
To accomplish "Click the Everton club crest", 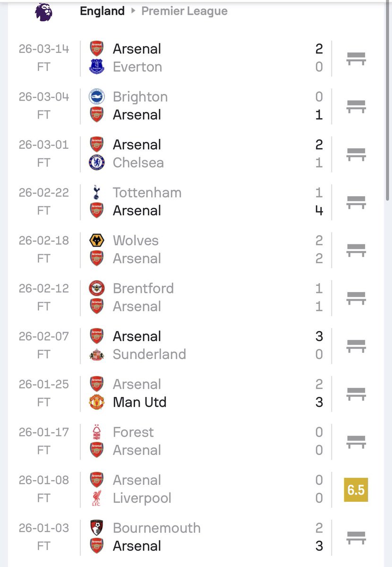I will point(97,67).
